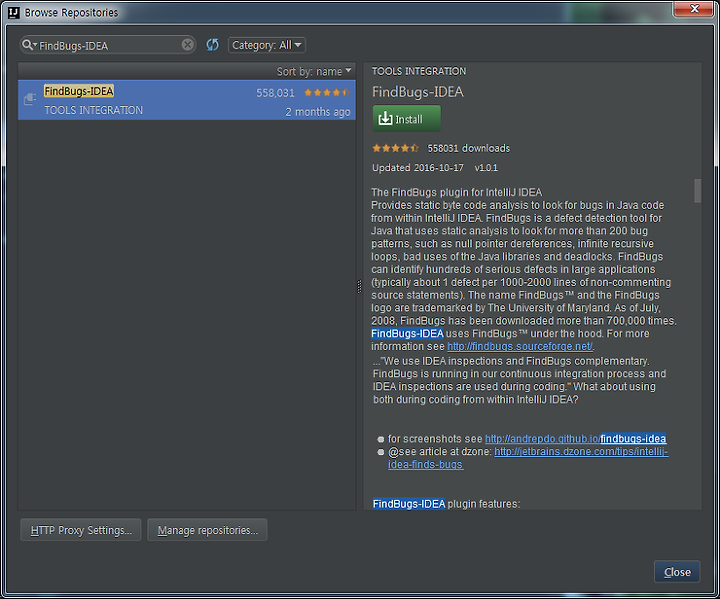The image size is (720, 599).
Task: Click in the plugin search input field
Action: tap(109, 45)
